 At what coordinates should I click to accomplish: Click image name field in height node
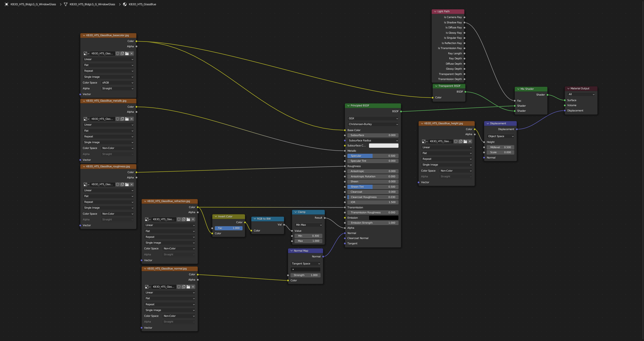click(441, 141)
